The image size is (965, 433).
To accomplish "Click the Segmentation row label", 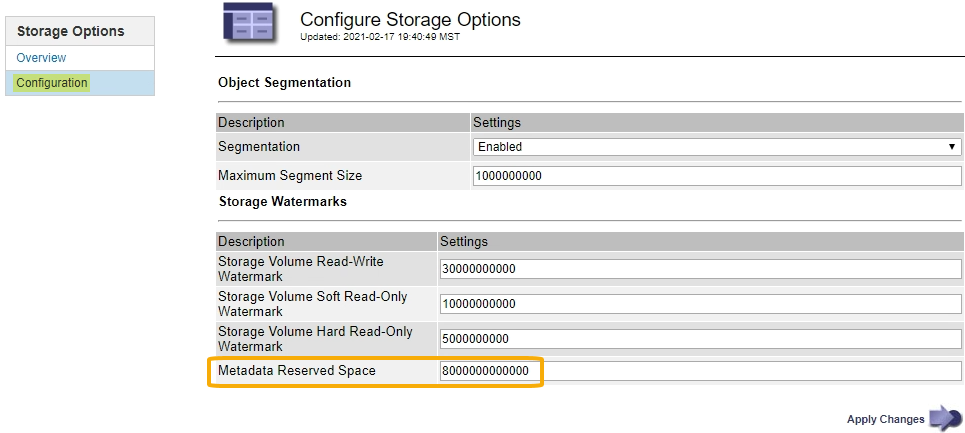I will point(259,147).
